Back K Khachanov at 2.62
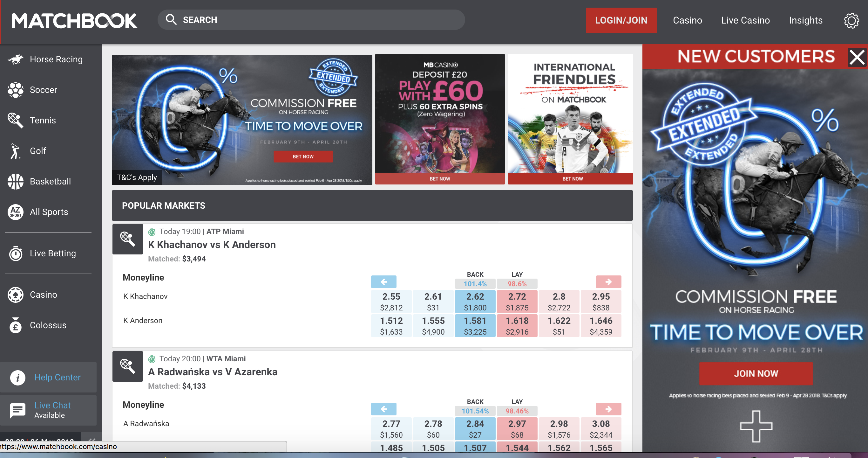The width and height of the screenshot is (868, 458). [x=475, y=302]
